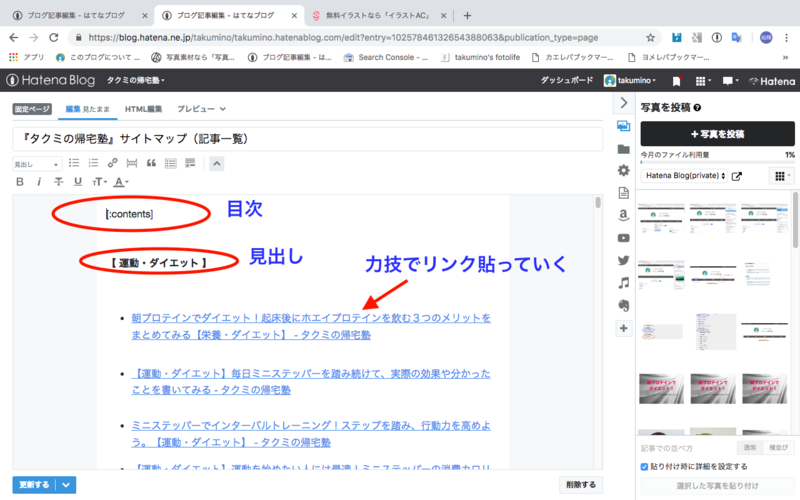Image resolution: width=800 pixels, height=500 pixels.
Task: Open プレビュー tab dropdown
Action: click(x=201, y=109)
